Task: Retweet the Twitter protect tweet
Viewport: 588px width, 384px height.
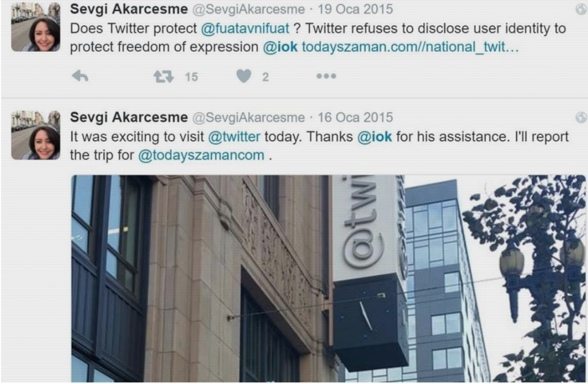Action: pos(164,76)
